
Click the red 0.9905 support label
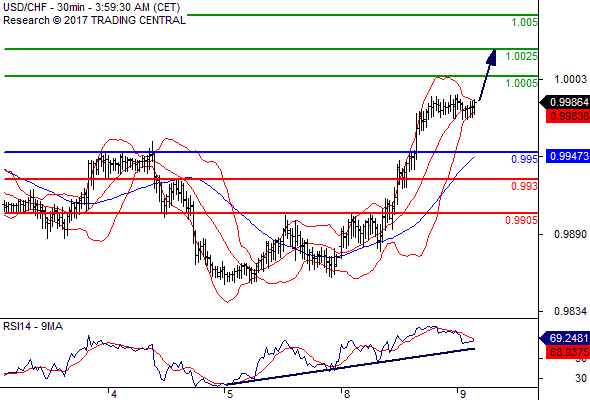pyautogui.click(x=521, y=220)
